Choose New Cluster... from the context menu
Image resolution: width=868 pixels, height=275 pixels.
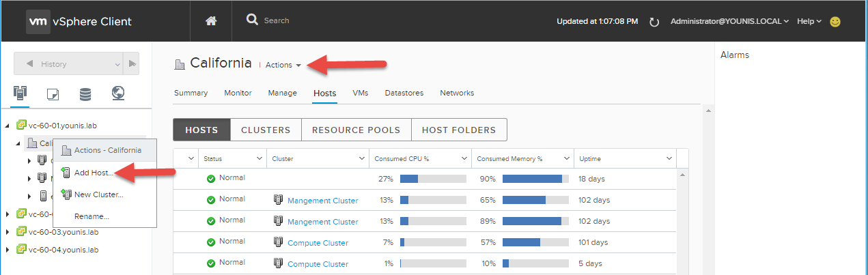(x=104, y=194)
